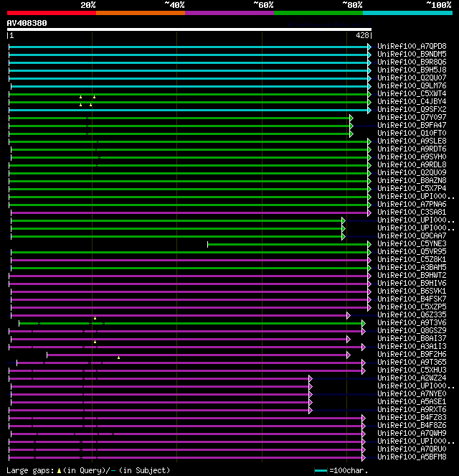This screenshot has height=476, width=459.
Task: Click the red 20% identity legend segment
Action: pyautogui.click(x=52, y=13)
